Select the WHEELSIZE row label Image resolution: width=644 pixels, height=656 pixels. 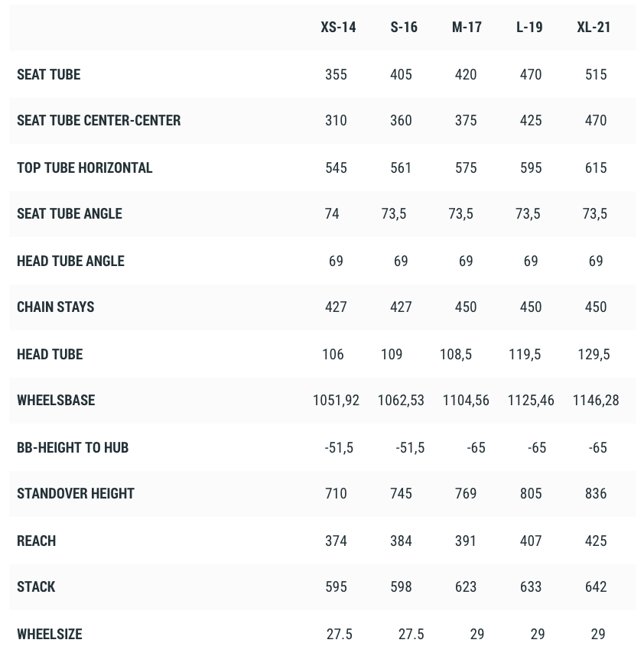coord(49,635)
